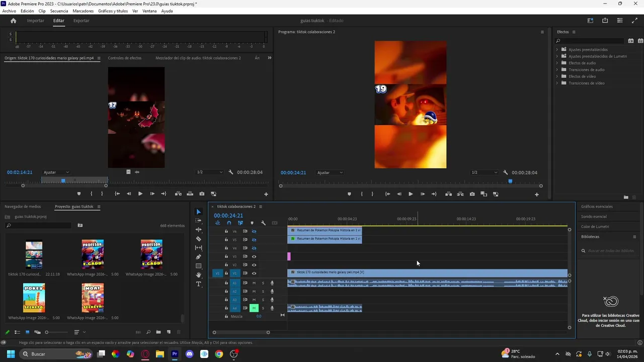The height and width of the screenshot is (362, 644).
Task: Select the Type tool
Action: 198,284
